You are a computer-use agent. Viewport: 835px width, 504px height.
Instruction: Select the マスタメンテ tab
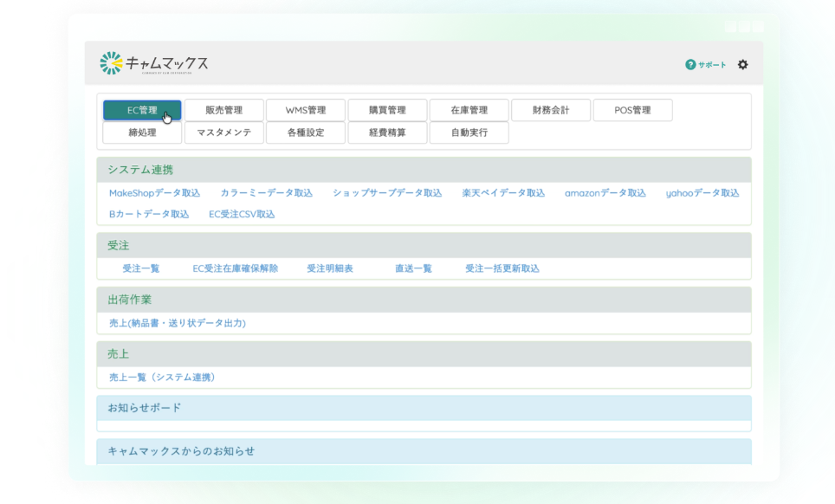[224, 132]
